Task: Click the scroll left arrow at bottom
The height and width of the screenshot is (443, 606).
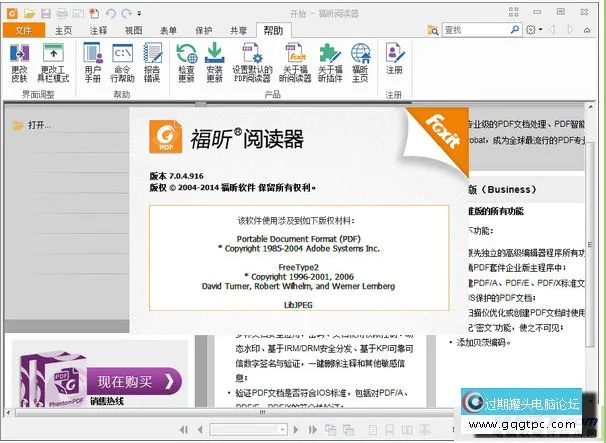Action: tap(9, 413)
